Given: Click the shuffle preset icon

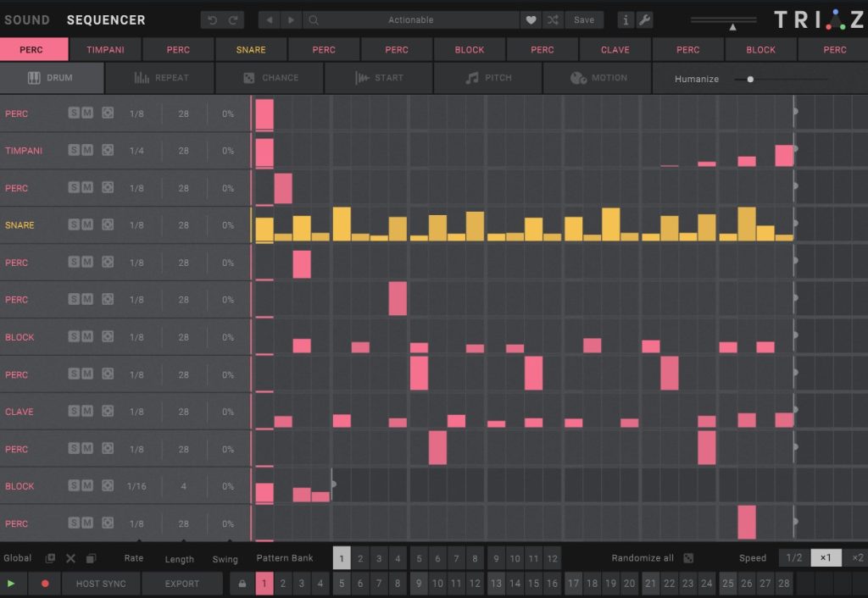Looking at the screenshot, I should 553,19.
